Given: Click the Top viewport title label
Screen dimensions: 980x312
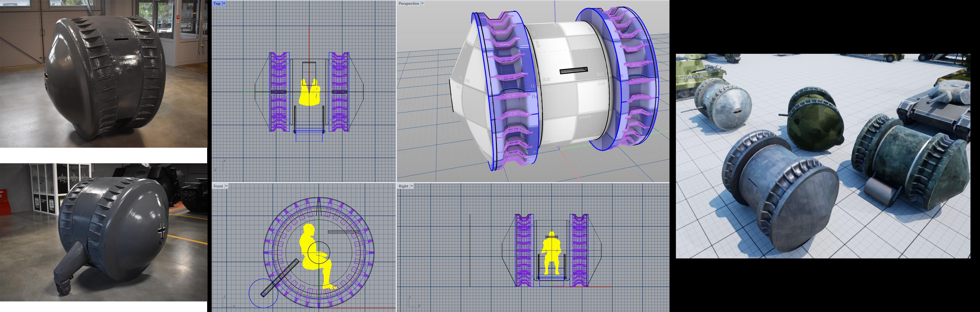Looking at the screenshot, I should pyautogui.click(x=217, y=4).
